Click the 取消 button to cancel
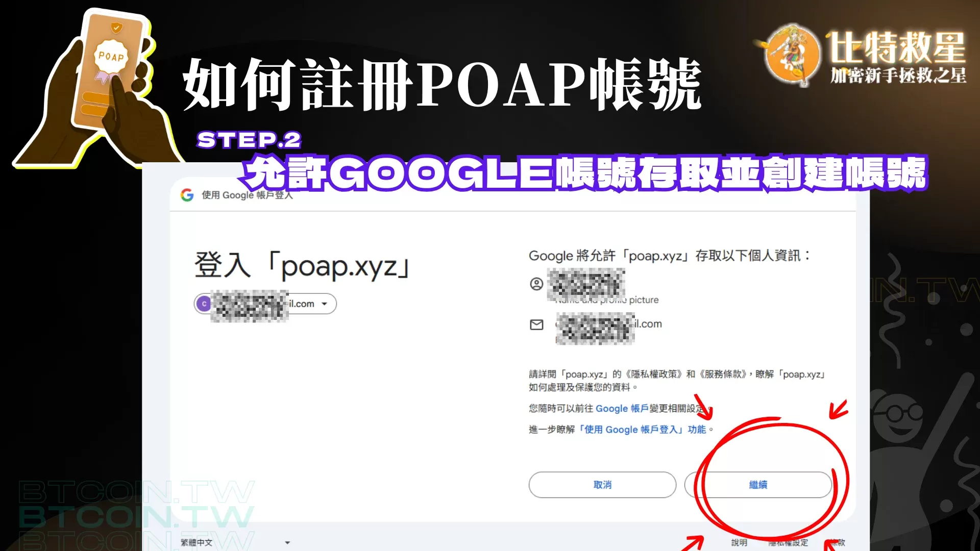 point(602,485)
